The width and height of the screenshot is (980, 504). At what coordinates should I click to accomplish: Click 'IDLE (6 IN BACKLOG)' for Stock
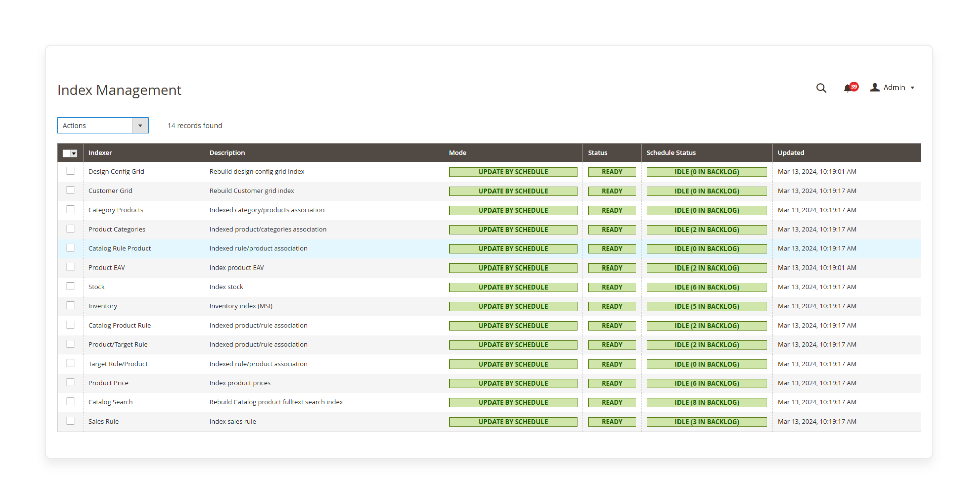706,287
